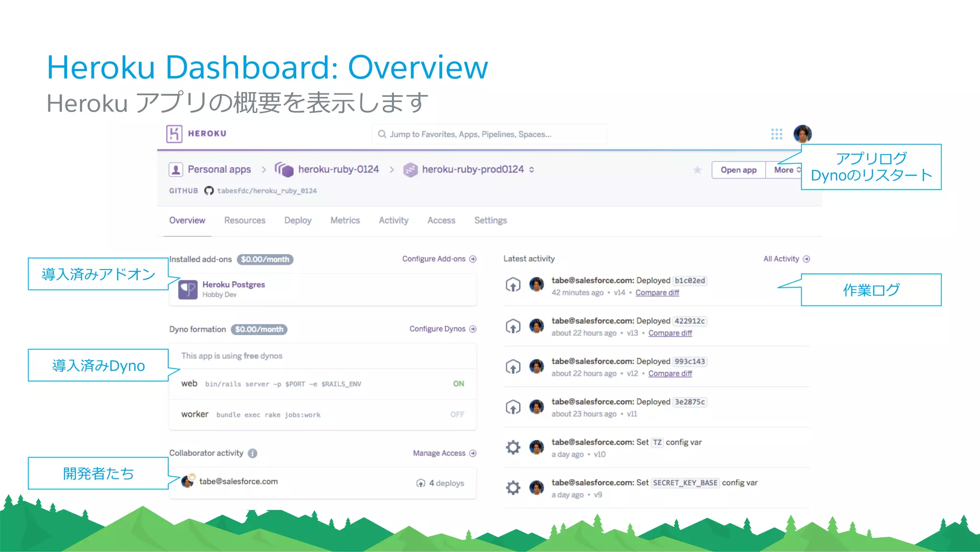The height and width of the screenshot is (552, 980).
Task: Click the GitHub octocat icon
Action: tap(209, 191)
